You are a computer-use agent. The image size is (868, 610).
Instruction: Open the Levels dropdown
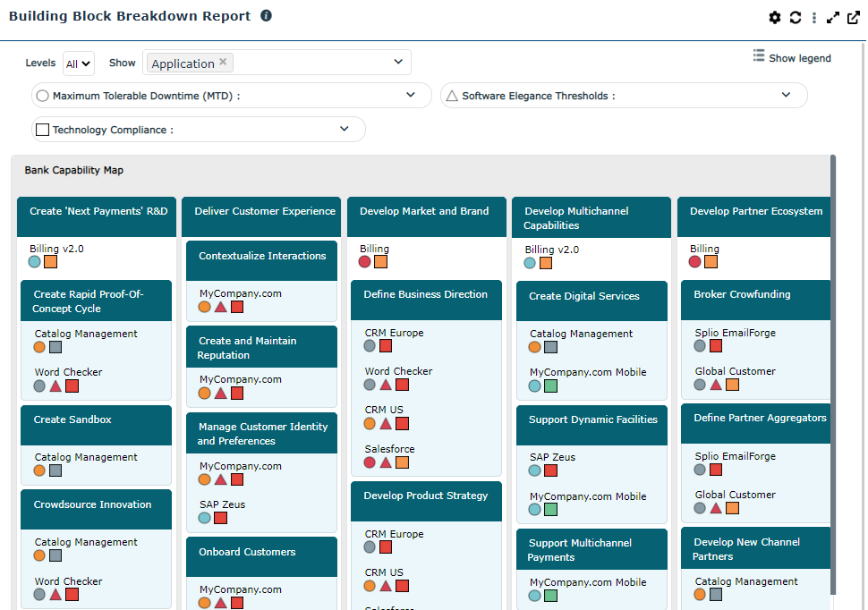[x=79, y=64]
